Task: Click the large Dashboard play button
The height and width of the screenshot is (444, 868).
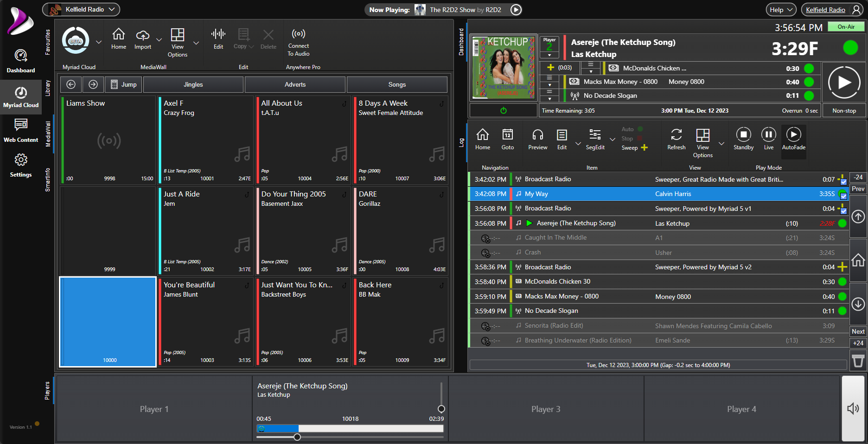Action: pyautogui.click(x=844, y=82)
